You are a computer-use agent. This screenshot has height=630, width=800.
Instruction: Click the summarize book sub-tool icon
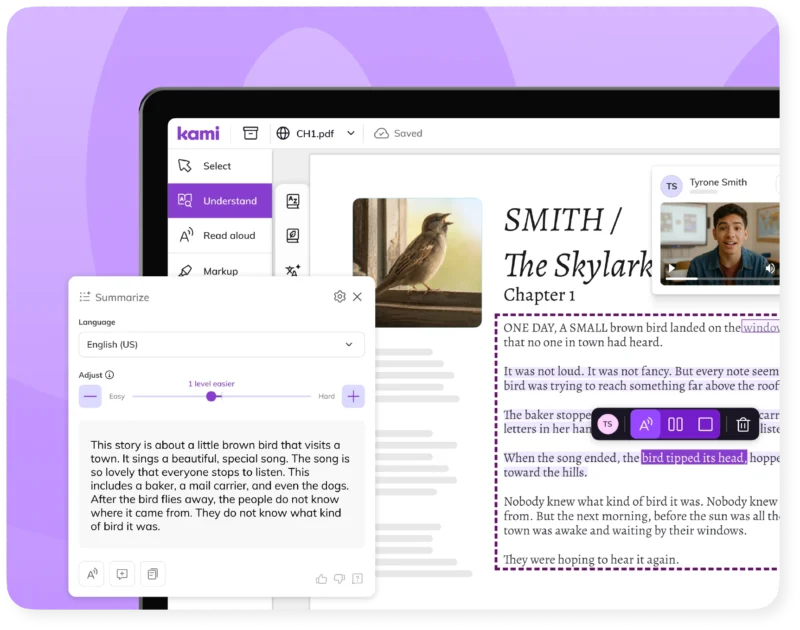click(293, 235)
